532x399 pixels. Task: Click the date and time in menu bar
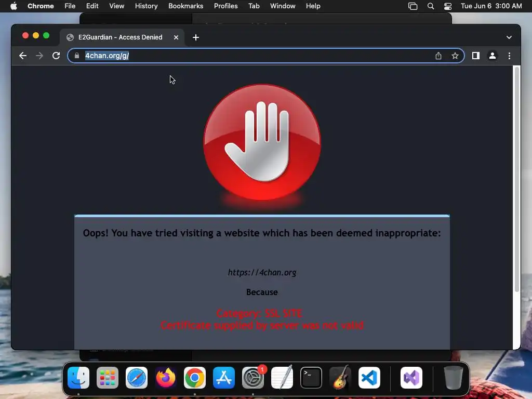click(491, 6)
